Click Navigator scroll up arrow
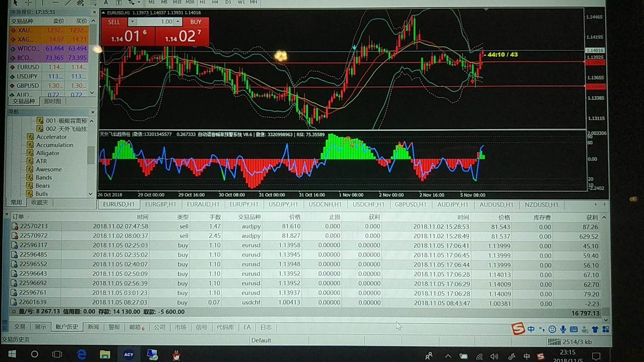644x362 pixels. [92, 121]
